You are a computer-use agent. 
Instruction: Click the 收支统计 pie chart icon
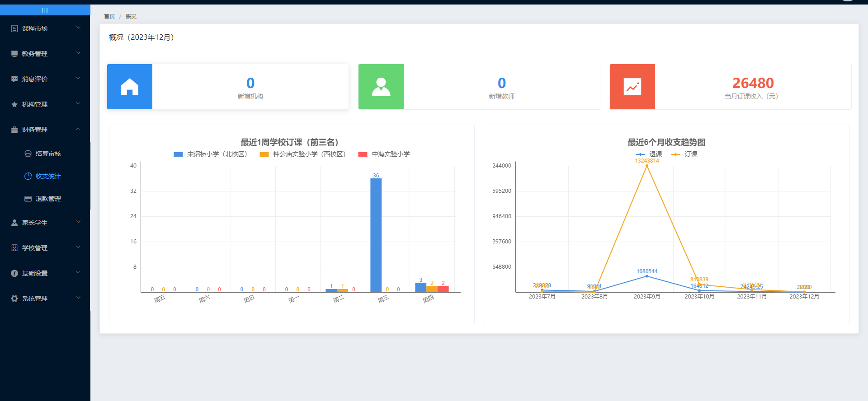coord(28,176)
